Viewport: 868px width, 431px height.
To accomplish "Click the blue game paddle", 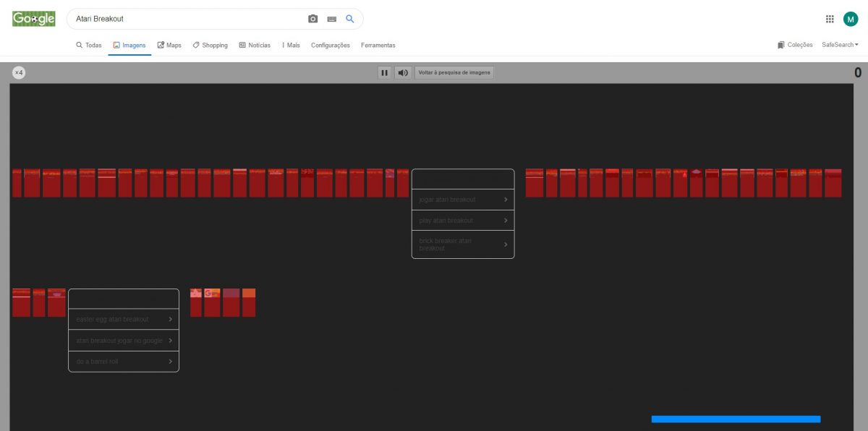I will point(736,419).
